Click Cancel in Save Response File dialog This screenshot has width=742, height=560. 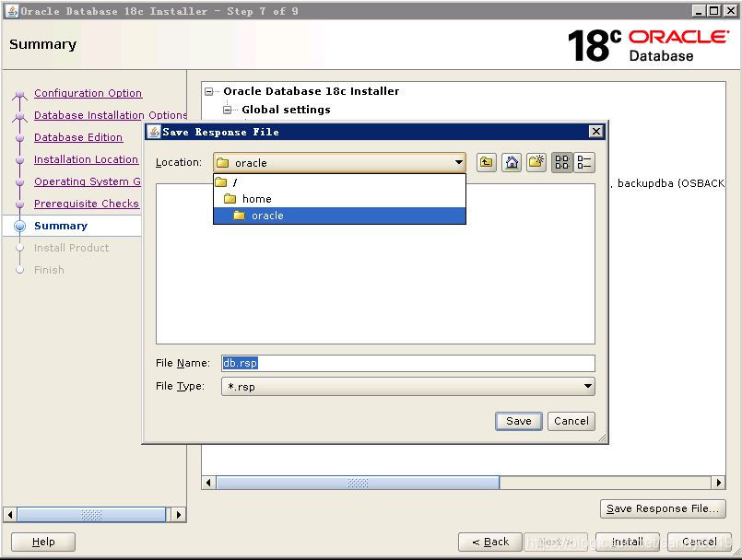coord(571,421)
